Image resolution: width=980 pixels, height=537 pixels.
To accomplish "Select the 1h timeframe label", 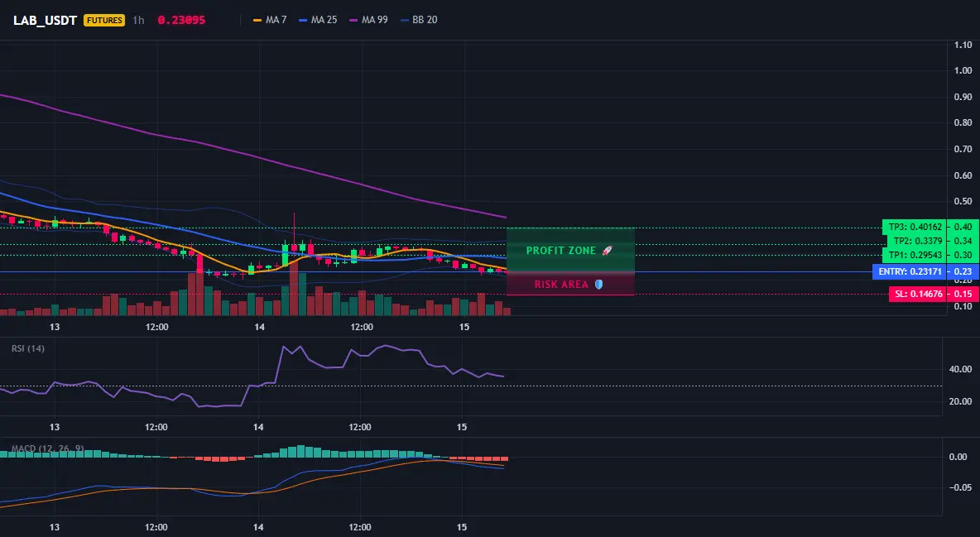I will [x=138, y=20].
